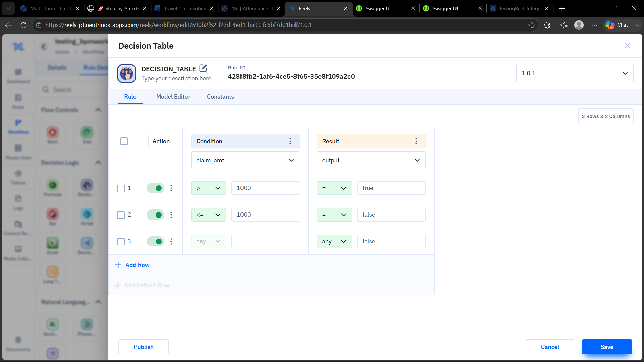Refresh the browser page

pos(23,25)
